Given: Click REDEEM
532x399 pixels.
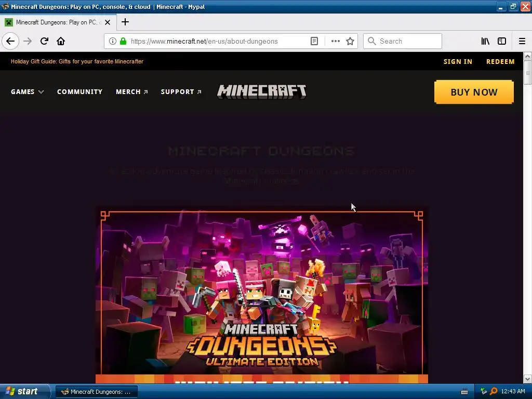Looking at the screenshot, I should [x=500, y=61].
